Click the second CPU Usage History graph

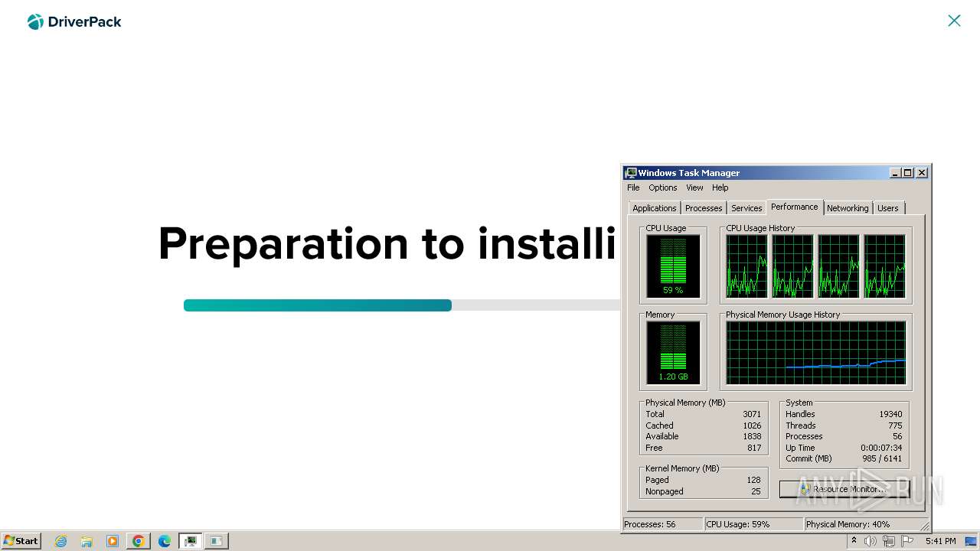coord(792,266)
